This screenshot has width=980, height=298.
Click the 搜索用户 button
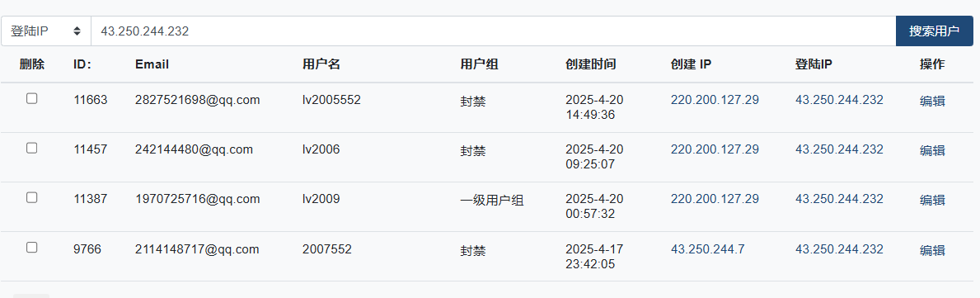[934, 31]
